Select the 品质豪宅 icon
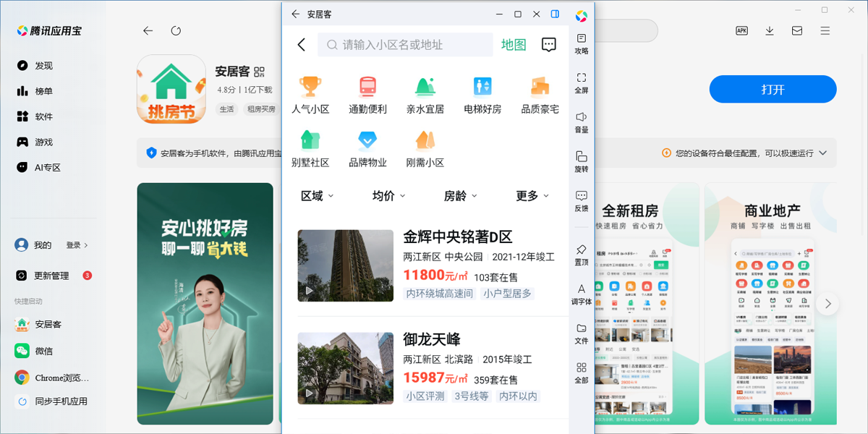Image resolution: width=868 pixels, height=434 pixels. pos(540,87)
